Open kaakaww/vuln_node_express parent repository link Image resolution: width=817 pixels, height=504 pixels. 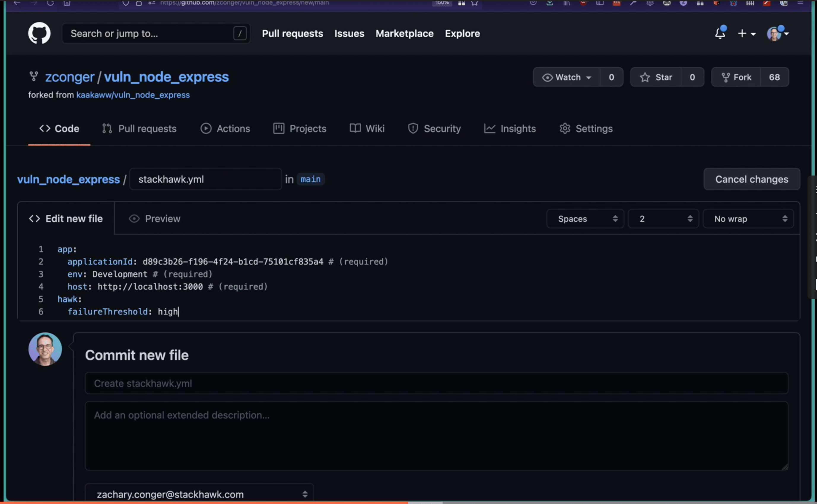(x=133, y=95)
